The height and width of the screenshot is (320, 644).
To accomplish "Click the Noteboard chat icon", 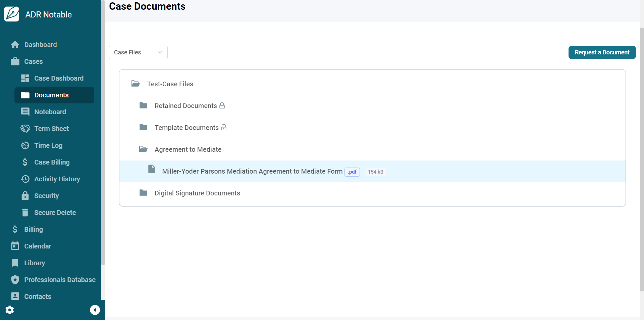I will pyautogui.click(x=25, y=112).
